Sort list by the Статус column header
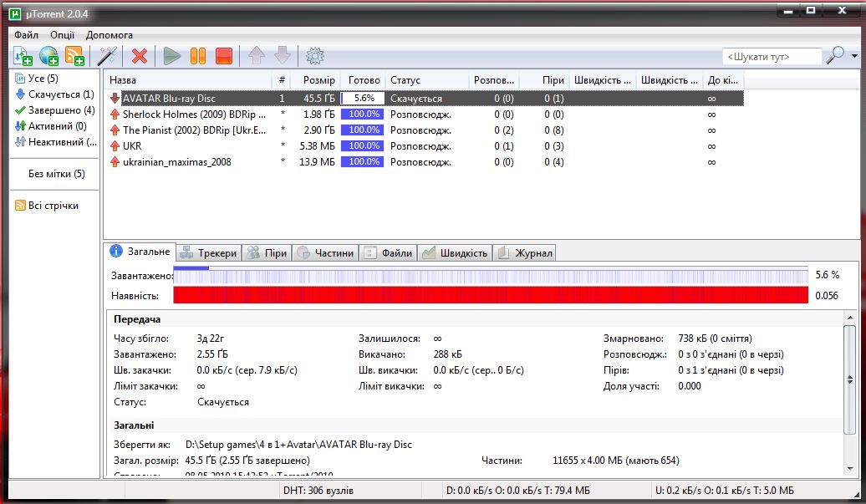866x504 pixels. click(427, 80)
